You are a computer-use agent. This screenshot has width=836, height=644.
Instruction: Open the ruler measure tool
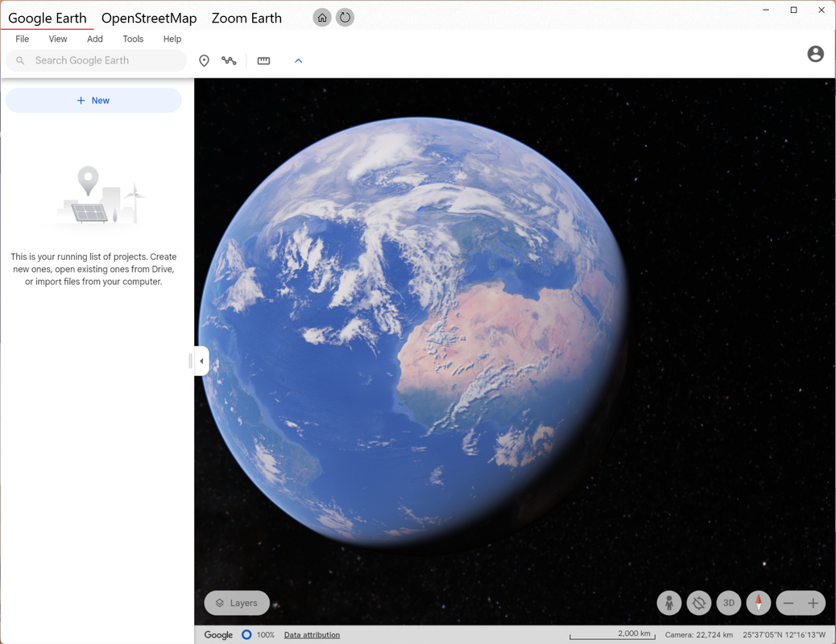[x=263, y=60]
